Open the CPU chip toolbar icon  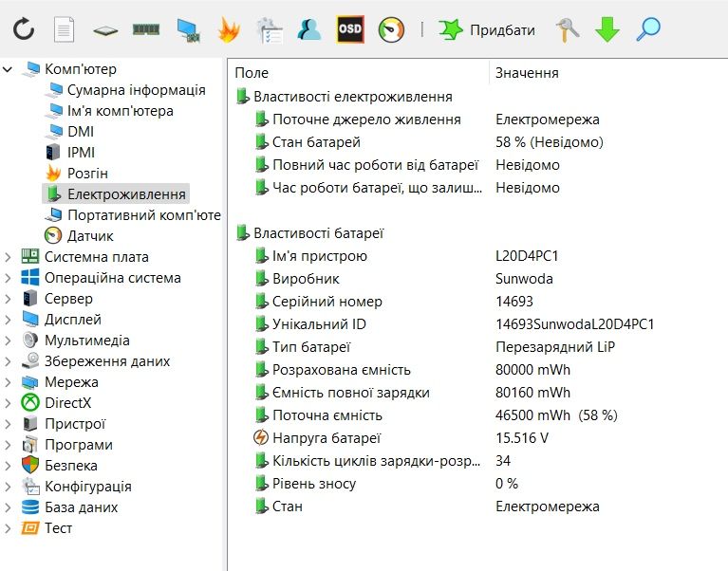click(x=105, y=30)
